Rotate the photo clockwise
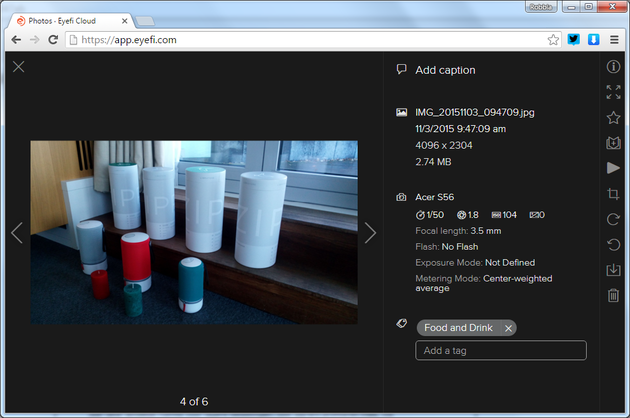Image resolution: width=630 pixels, height=418 pixels. pyautogui.click(x=613, y=219)
